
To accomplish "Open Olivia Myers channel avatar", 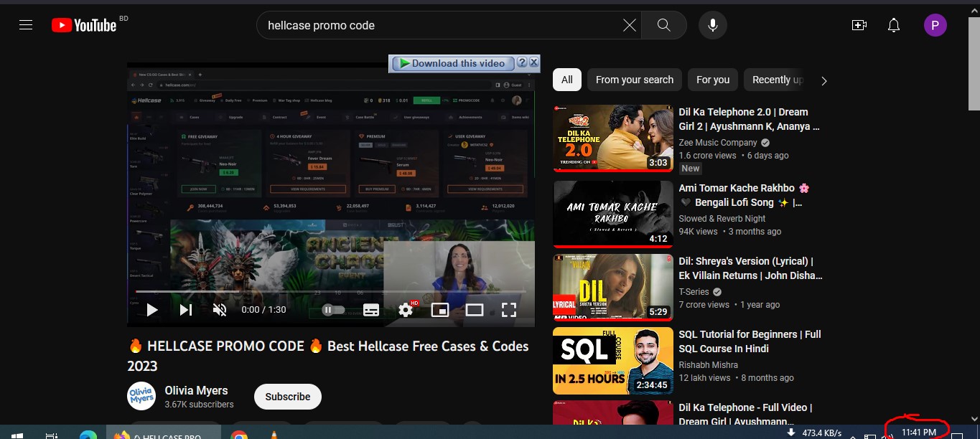I will [x=141, y=397].
